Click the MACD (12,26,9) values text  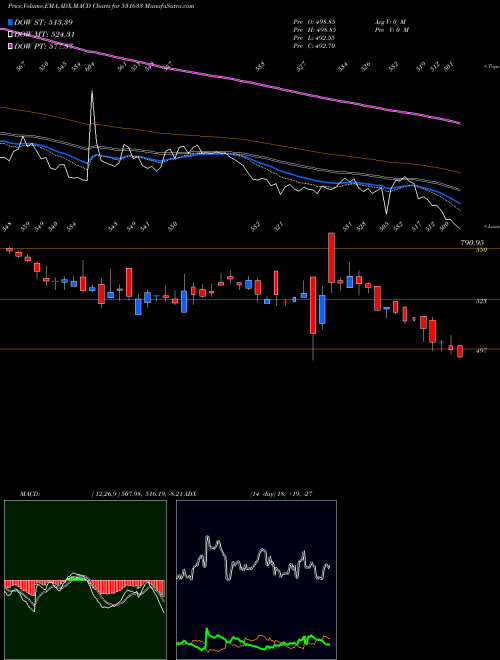tap(137, 493)
